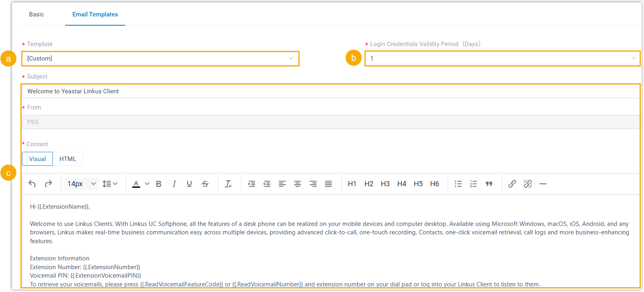Viewport: 644px width, 292px height.
Task: Click the Undo arrow icon
Action: pyautogui.click(x=32, y=184)
